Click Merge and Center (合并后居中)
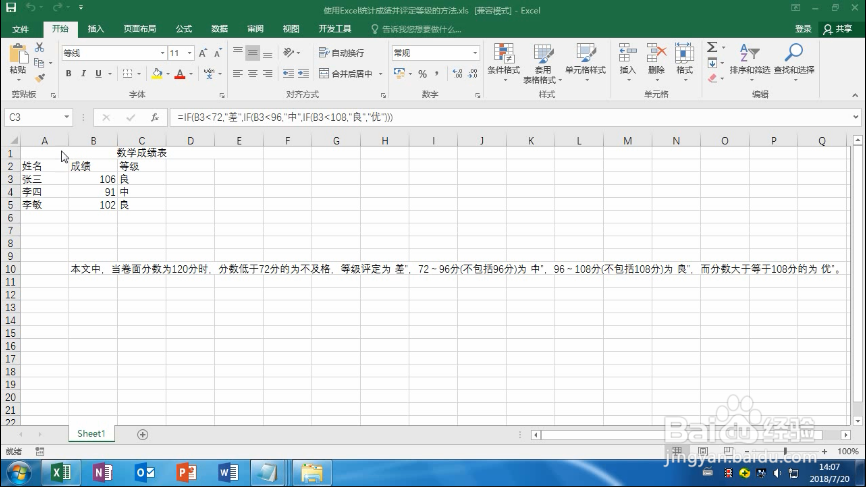Viewport: 866px width, 487px height. coord(346,73)
